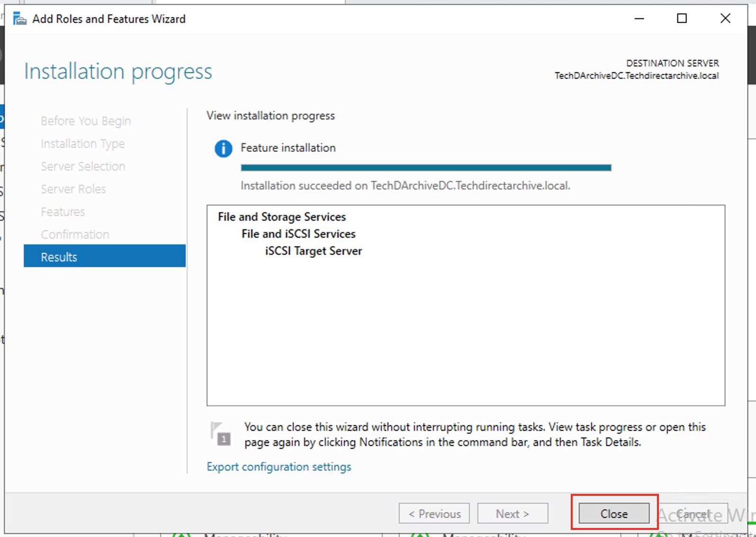Select the Confirmation step

point(75,234)
